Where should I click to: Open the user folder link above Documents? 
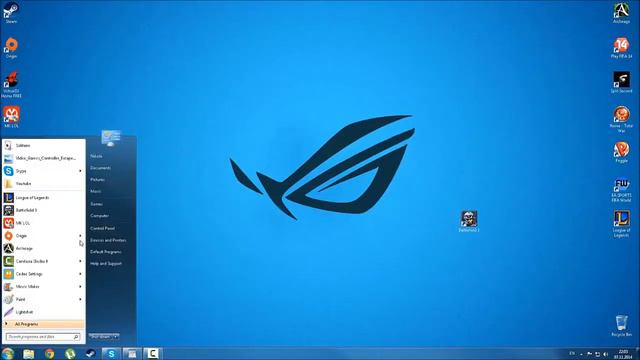pos(96,156)
